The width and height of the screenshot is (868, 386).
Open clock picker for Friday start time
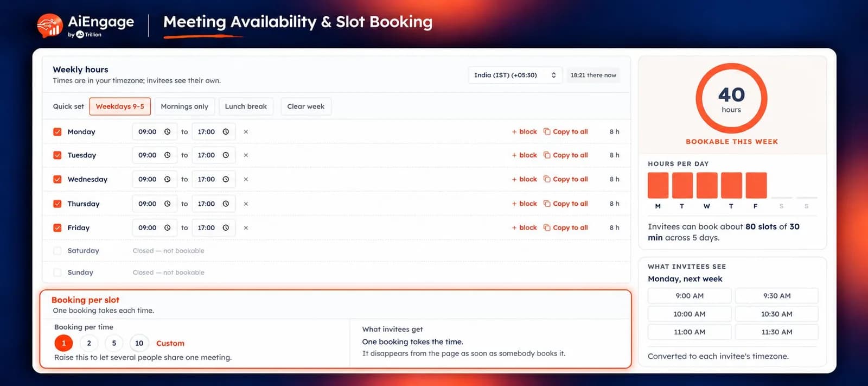coord(168,228)
